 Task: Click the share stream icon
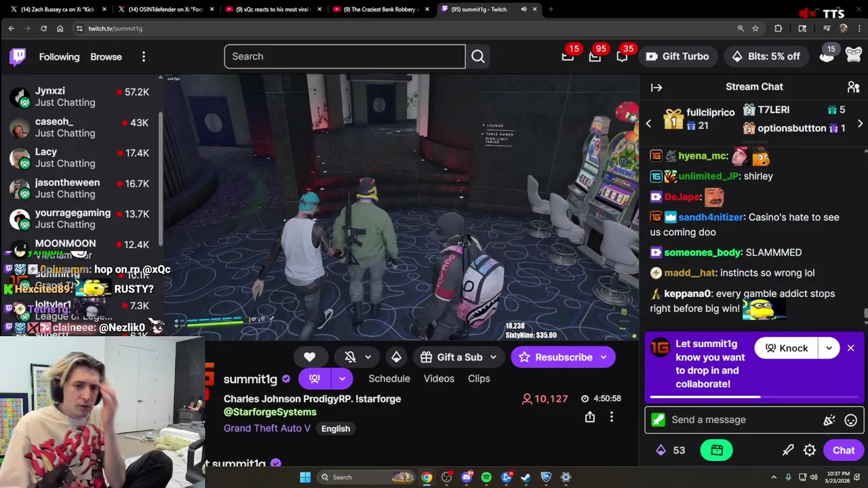590,417
